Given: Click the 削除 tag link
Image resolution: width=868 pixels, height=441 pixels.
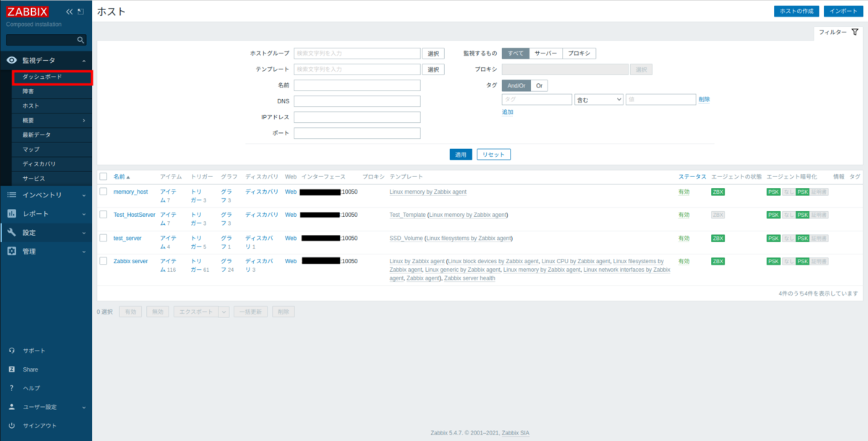Looking at the screenshot, I should (704, 99).
